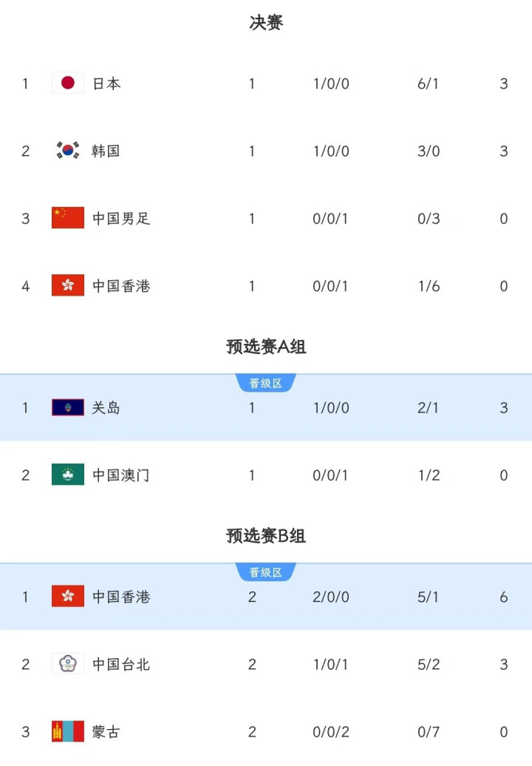Click the 预选赛B组 section heading
Screen dimensions: 532x766
pos(266,535)
